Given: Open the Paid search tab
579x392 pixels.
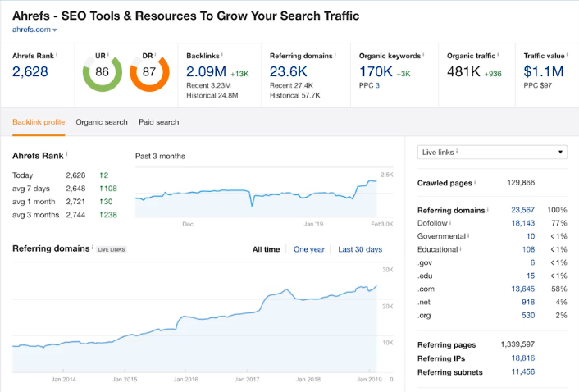Looking at the screenshot, I should (x=159, y=122).
